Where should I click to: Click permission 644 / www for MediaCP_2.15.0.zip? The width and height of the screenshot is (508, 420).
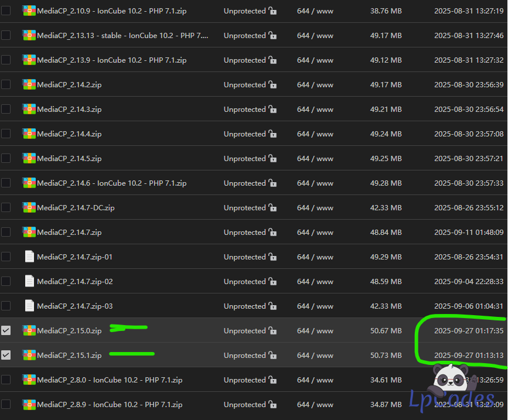click(x=315, y=331)
